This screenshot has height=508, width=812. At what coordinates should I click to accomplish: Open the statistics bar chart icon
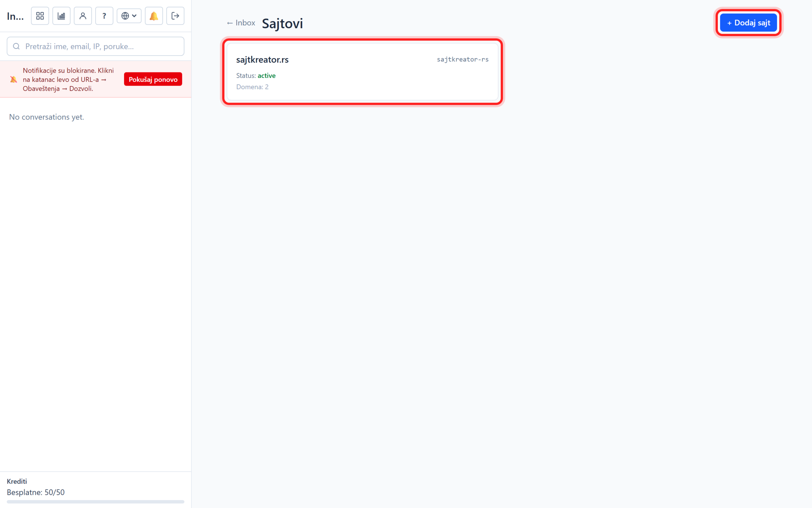(x=62, y=16)
